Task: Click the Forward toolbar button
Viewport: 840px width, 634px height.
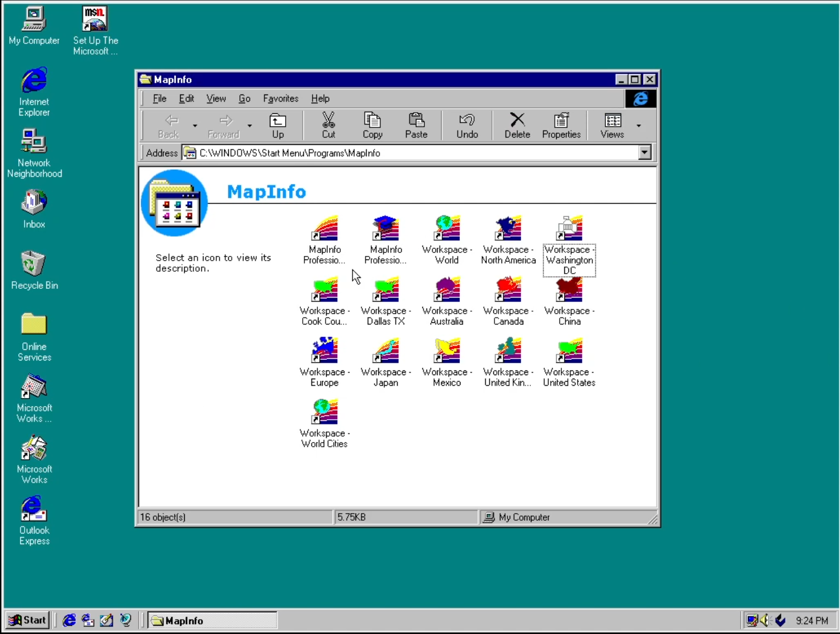Action: [223, 126]
